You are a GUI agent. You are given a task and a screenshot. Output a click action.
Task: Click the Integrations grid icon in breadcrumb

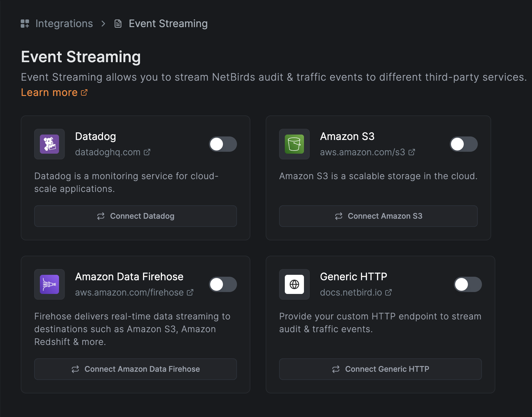point(25,23)
